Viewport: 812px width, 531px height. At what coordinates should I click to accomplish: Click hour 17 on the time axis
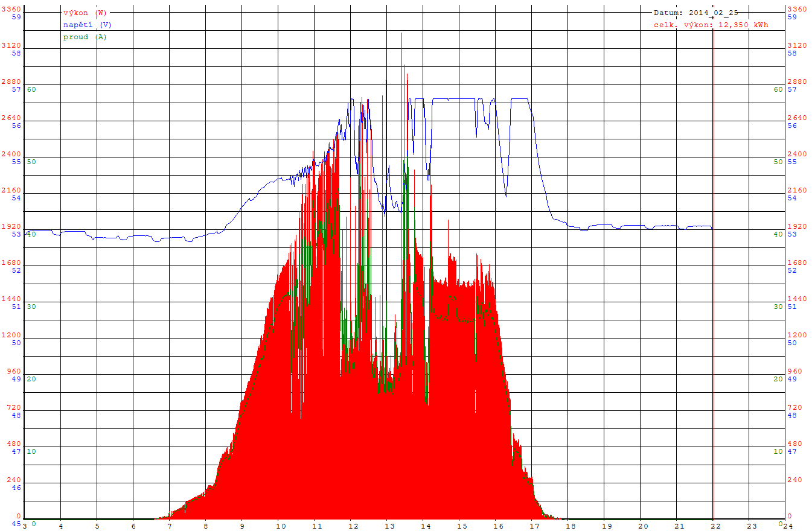[x=534, y=526]
